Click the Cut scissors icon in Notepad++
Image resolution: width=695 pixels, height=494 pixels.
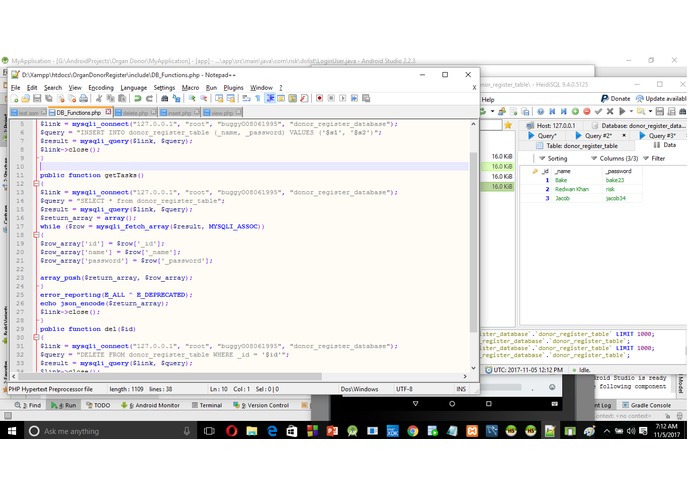click(99, 98)
